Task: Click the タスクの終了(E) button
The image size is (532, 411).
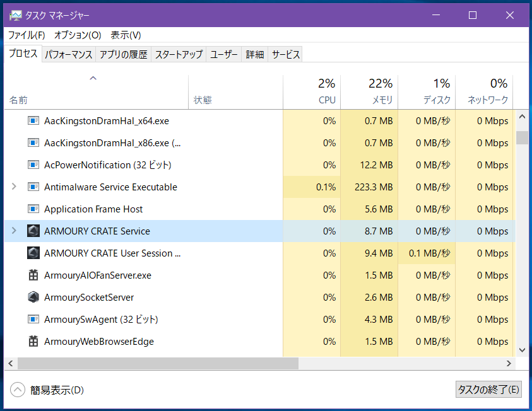Action: pyautogui.click(x=488, y=390)
